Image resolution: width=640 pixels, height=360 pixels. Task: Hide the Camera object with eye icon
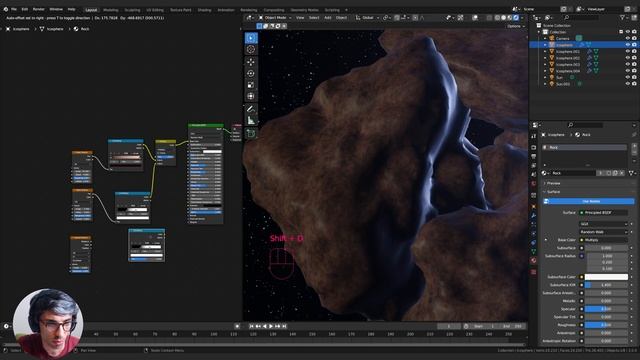pyautogui.click(x=628, y=38)
